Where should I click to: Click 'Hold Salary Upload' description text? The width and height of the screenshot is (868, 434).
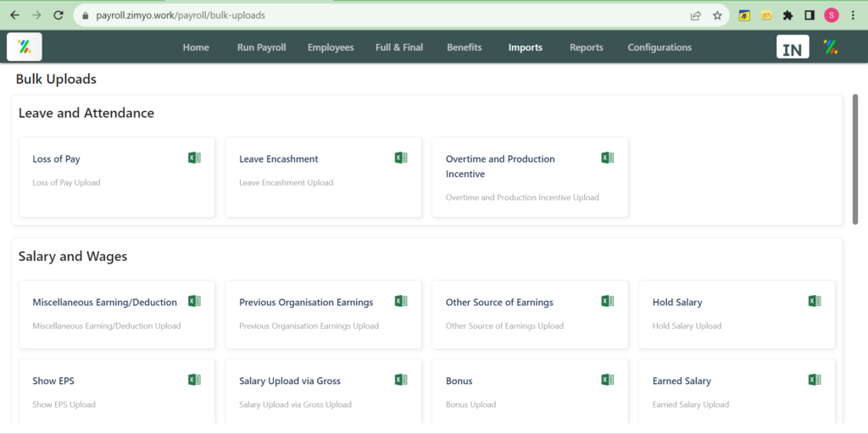[x=687, y=325]
